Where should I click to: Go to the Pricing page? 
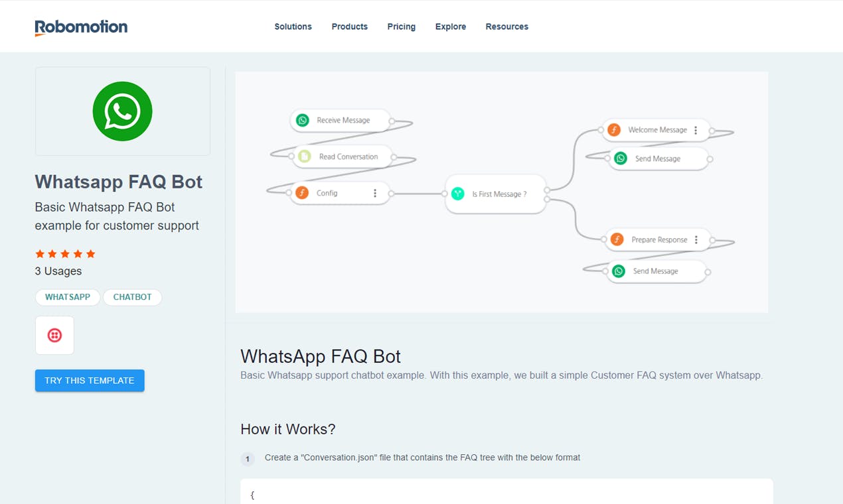tap(401, 27)
